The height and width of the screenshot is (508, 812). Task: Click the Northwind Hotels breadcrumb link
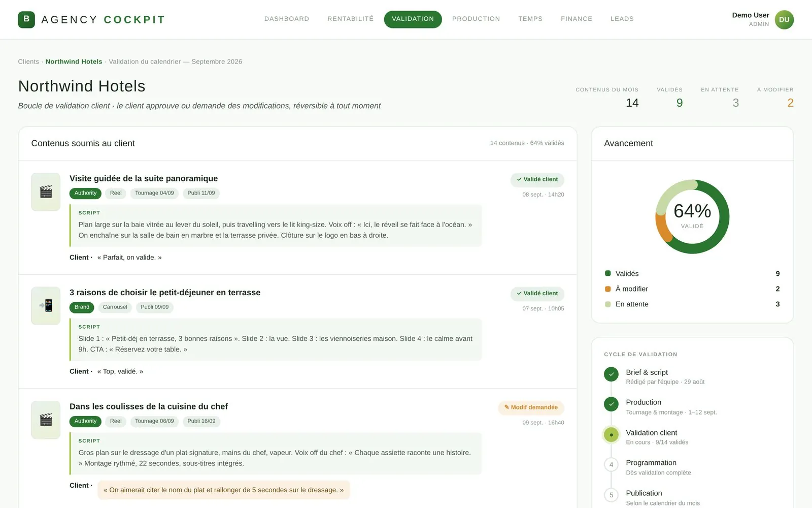[x=74, y=61]
